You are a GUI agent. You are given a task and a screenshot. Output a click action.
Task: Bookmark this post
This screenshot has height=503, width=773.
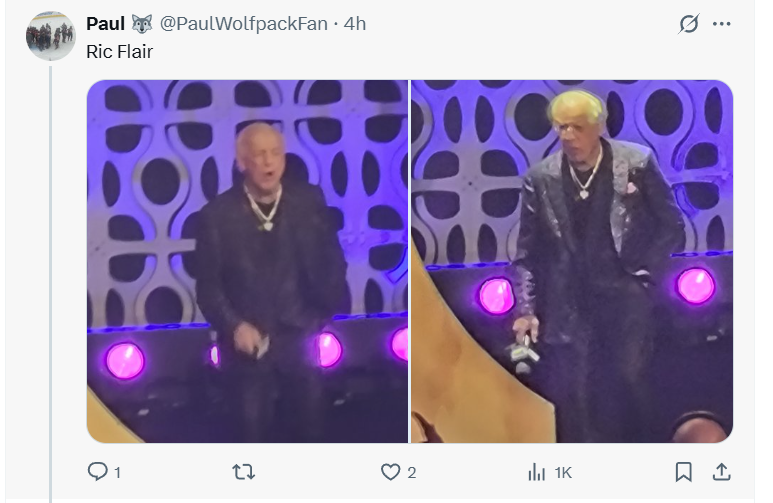click(683, 472)
